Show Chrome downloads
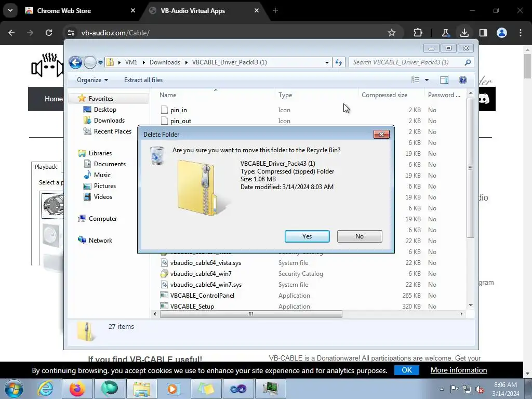This screenshot has width=532, height=399. click(x=464, y=33)
